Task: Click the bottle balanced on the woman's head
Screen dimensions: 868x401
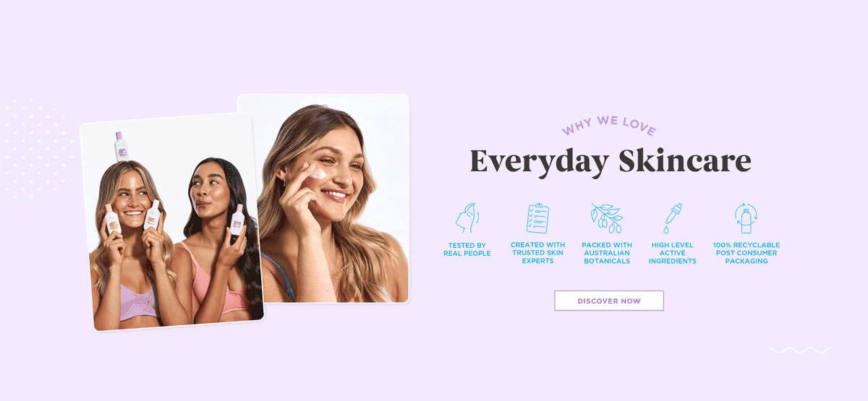Action: click(121, 146)
